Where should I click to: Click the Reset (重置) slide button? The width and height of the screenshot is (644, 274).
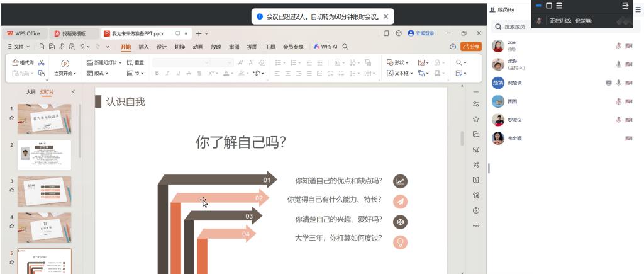(136, 62)
